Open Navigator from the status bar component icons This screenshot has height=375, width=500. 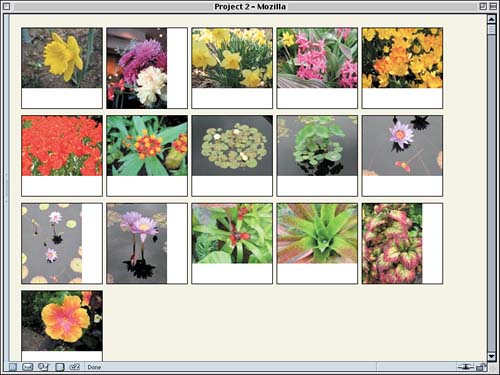coord(12,367)
